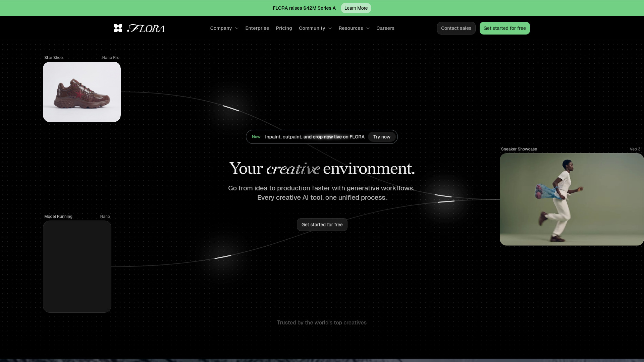Click the center Get started for free button

(322, 225)
